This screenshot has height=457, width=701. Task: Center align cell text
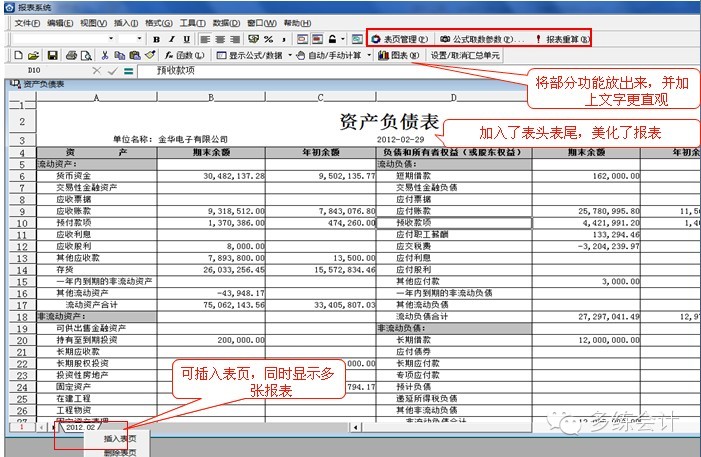coord(220,39)
